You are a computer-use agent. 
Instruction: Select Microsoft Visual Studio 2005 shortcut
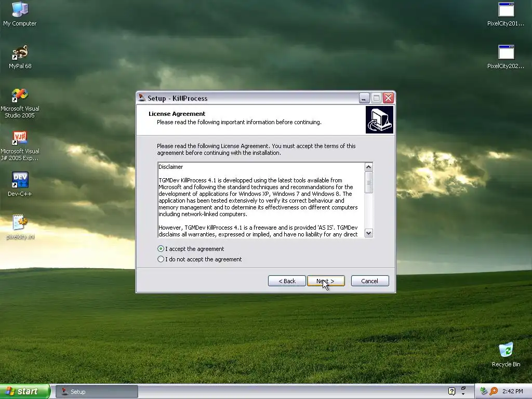click(20, 103)
